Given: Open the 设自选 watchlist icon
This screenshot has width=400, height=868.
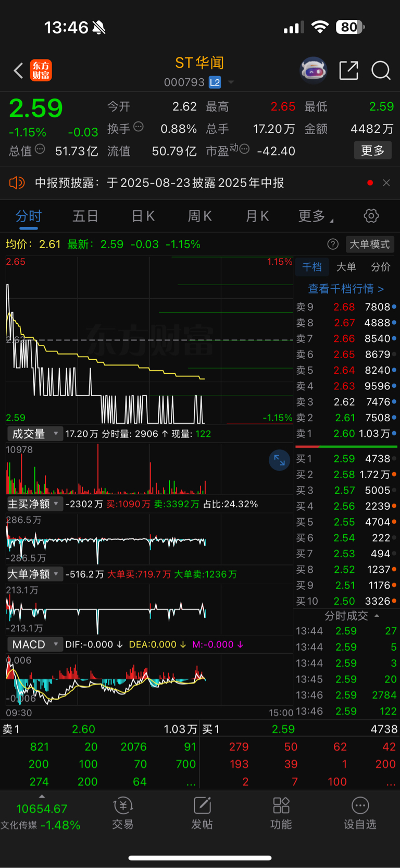Looking at the screenshot, I should pyautogui.click(x=360, y=813).
